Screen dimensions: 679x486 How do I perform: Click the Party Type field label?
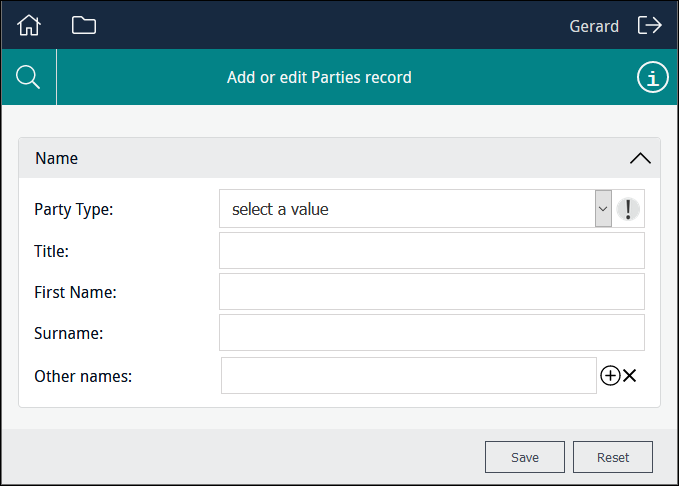coord(74,210)
